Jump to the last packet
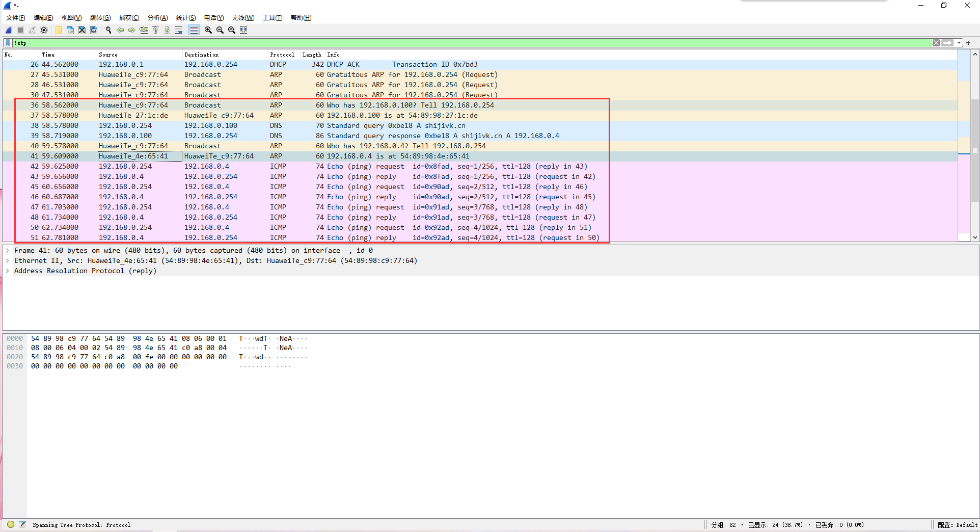Image resolution: width=980 pixels, height=532 pixels. coord(167,30)
